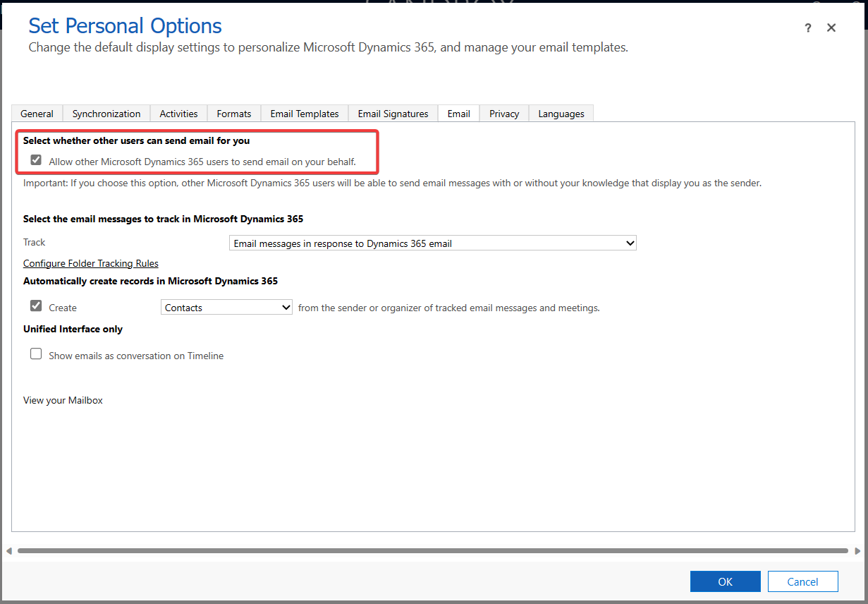Toggle the Create records checkbox
Screen dimensions: 868x604
36,307
